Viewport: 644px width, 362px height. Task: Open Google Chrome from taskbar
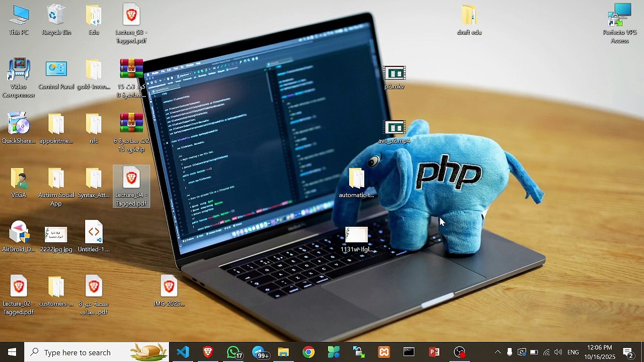[x=308, y=352]
